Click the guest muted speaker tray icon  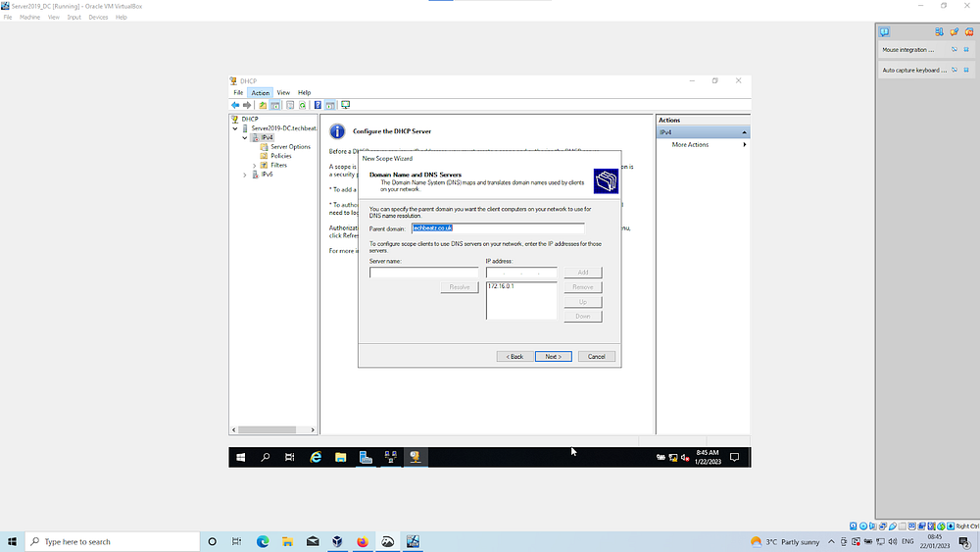click(x=685, y=458)
